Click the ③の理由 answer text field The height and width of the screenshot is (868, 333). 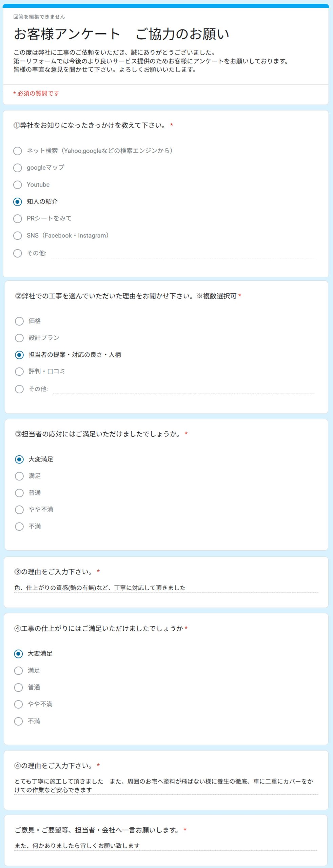[166, 588]
